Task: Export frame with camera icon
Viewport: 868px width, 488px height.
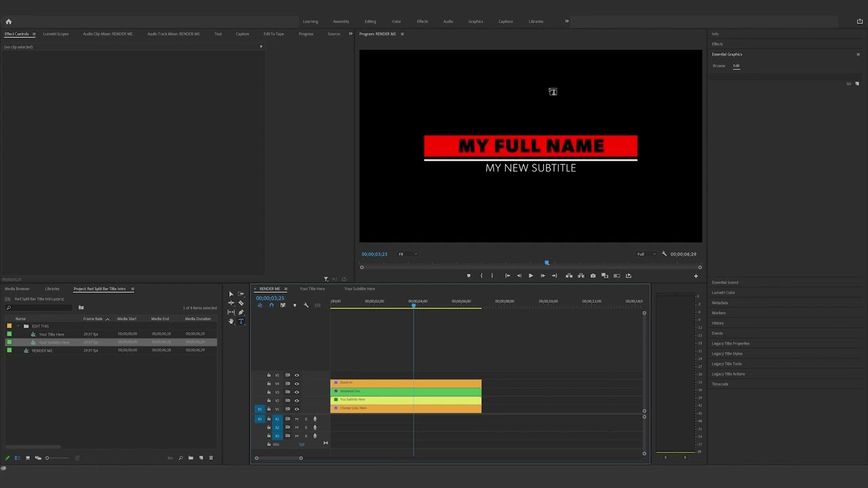Action: [593, 276]
